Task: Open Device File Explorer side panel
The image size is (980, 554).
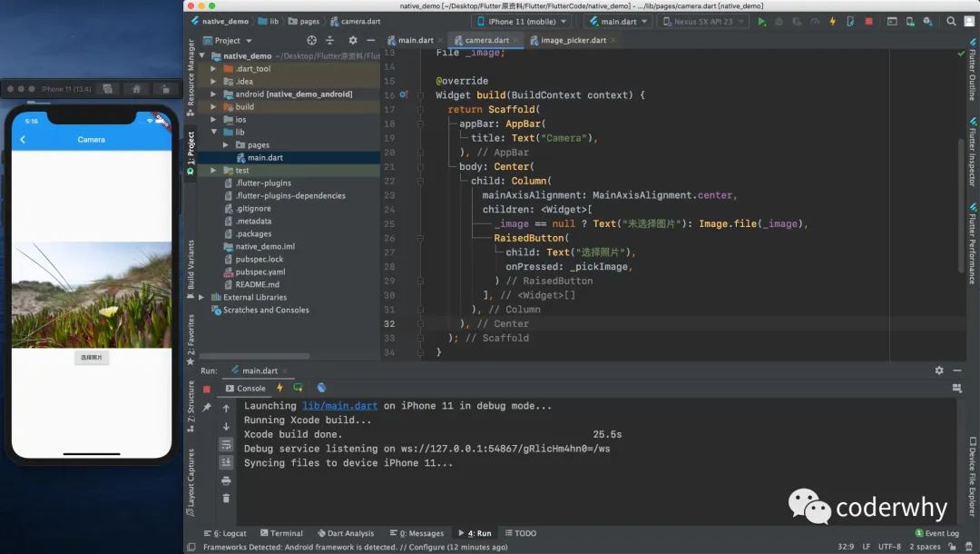Action: tap(973, 477)
